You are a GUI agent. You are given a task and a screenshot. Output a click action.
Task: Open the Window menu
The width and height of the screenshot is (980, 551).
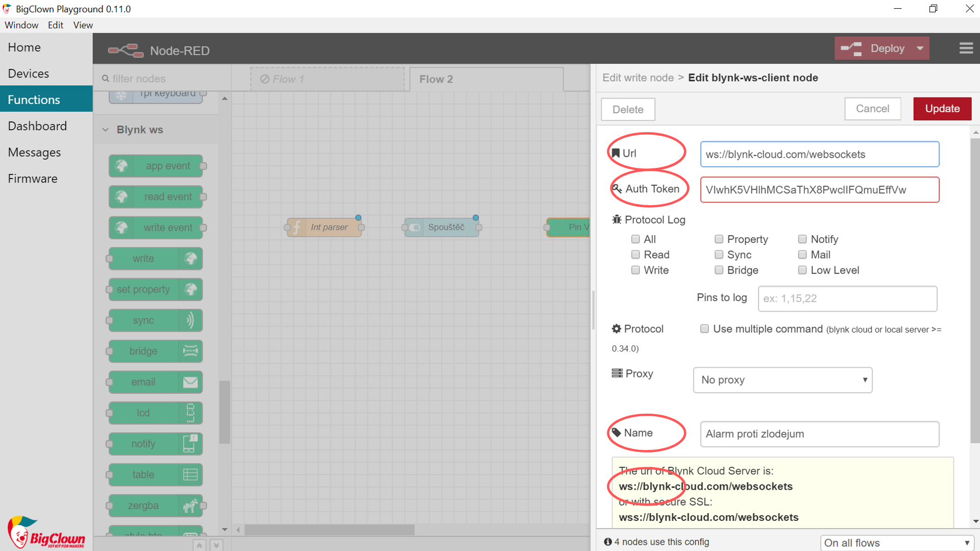pyautogui.click(x=21, y=25)
